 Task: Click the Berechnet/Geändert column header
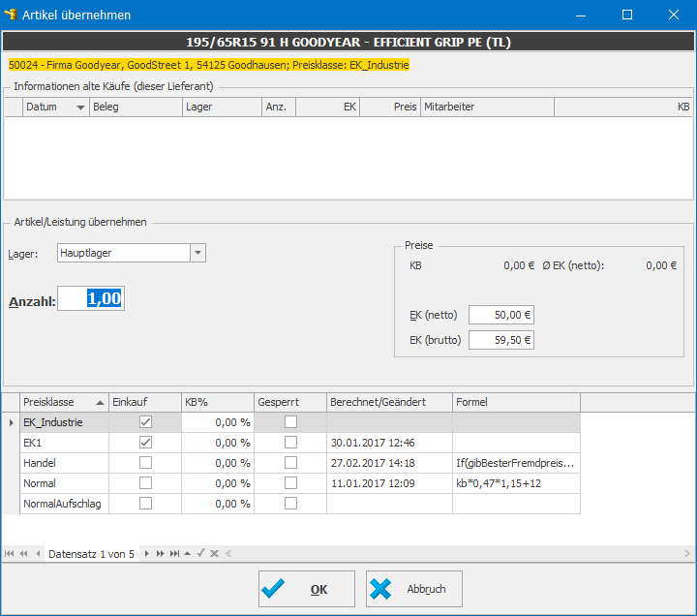pos(390,402)
